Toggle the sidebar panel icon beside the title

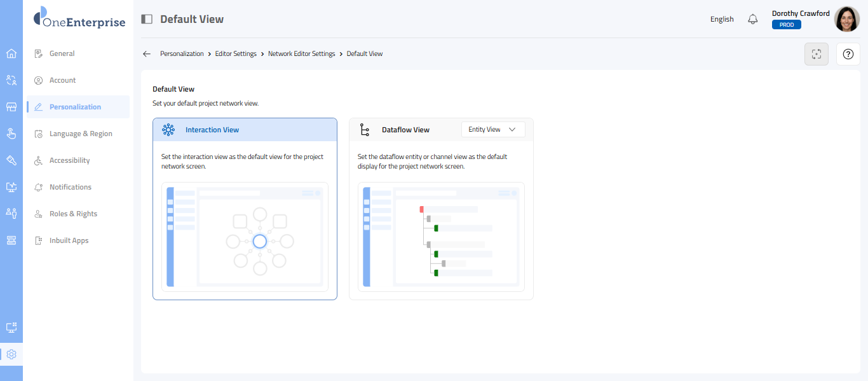coord(147,19)
